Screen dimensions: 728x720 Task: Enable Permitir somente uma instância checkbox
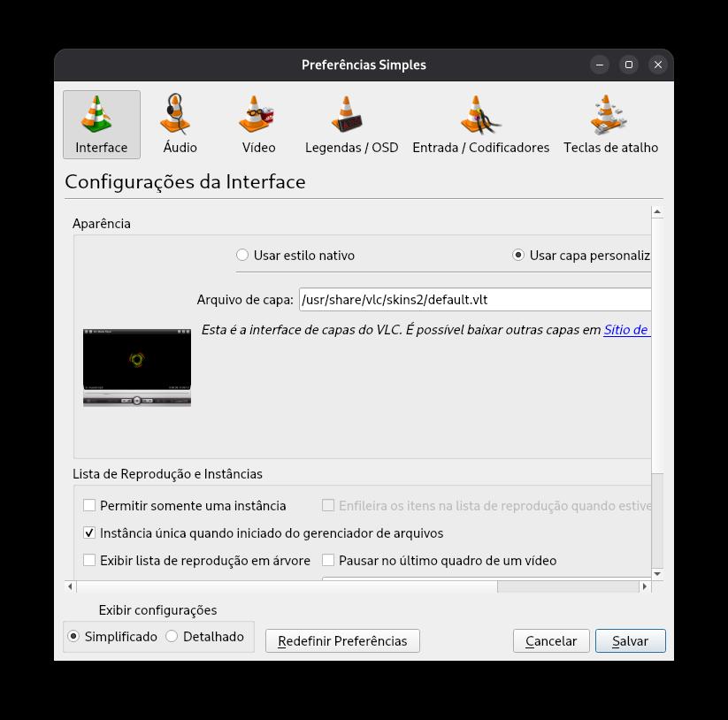[x=89, y=505]
